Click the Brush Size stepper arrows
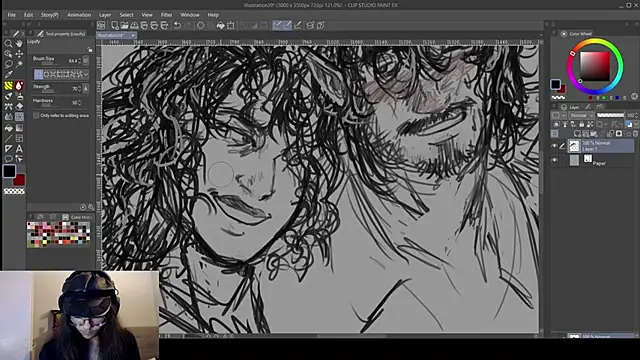Screen dimensions: 640x360 point(80,61)
